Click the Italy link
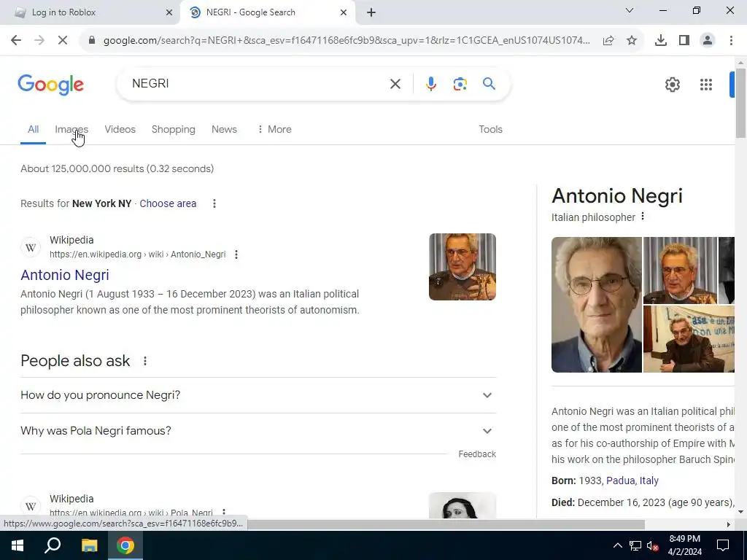This screenshot has width=747, height=560. pyautogui.click(x=649, y=481)
